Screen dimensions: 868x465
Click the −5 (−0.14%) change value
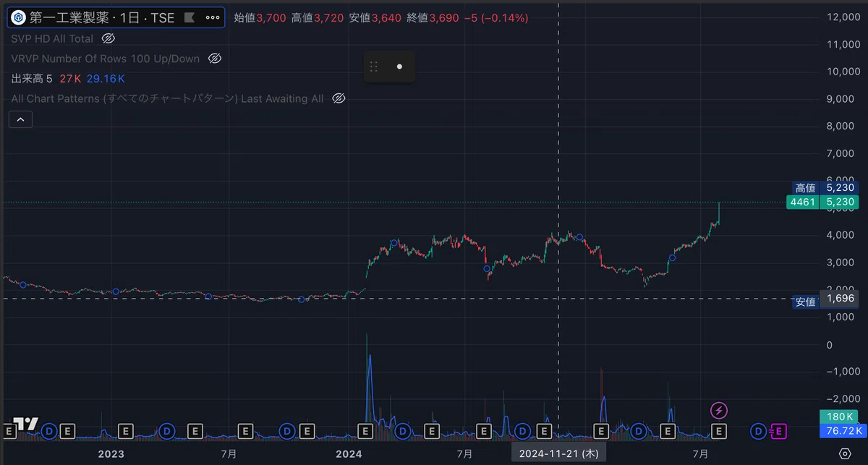pyautogui.click(x=496, y=17)
